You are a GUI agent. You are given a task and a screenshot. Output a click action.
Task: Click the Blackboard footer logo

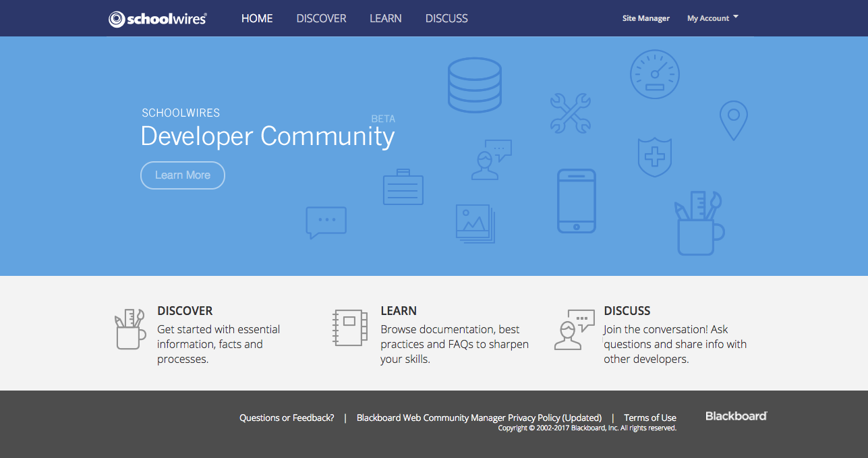pos(736,416)
